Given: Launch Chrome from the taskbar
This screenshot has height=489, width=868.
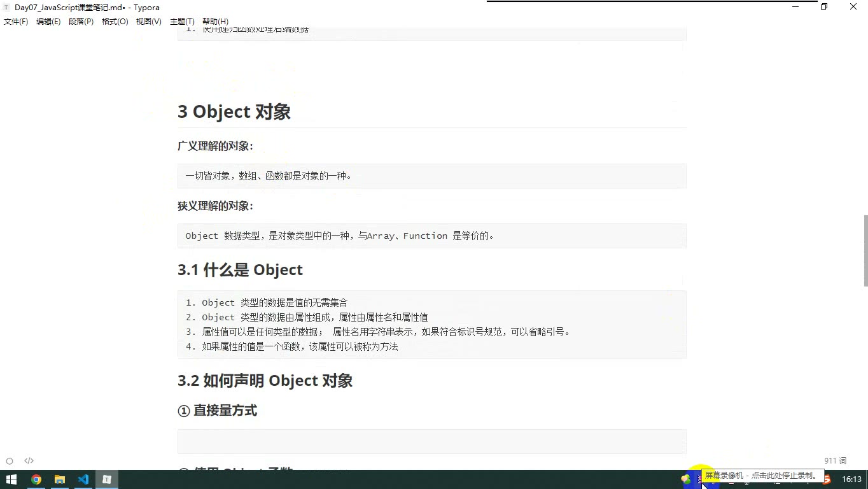Looking at the screenshot, I should (x=36, y=479).
